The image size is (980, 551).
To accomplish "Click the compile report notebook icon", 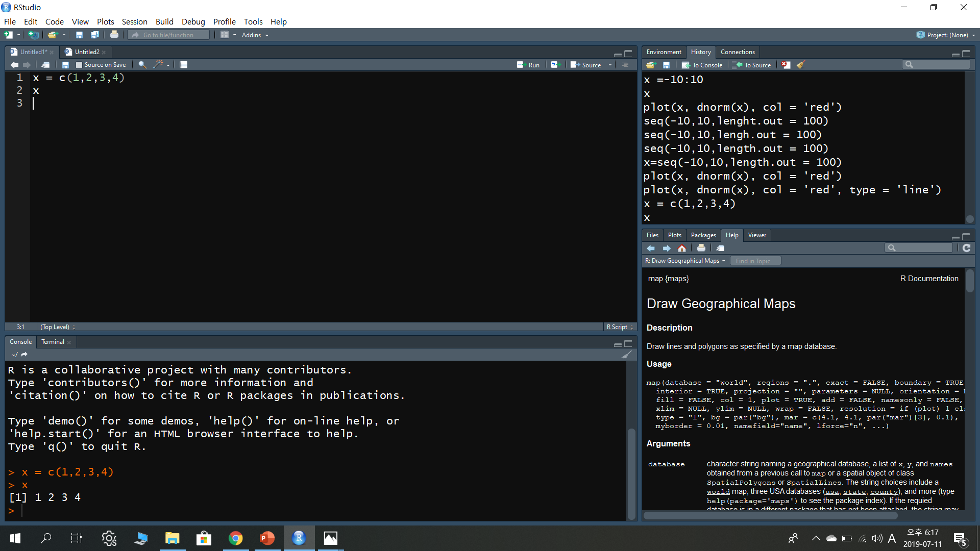I will coord(184,65).
